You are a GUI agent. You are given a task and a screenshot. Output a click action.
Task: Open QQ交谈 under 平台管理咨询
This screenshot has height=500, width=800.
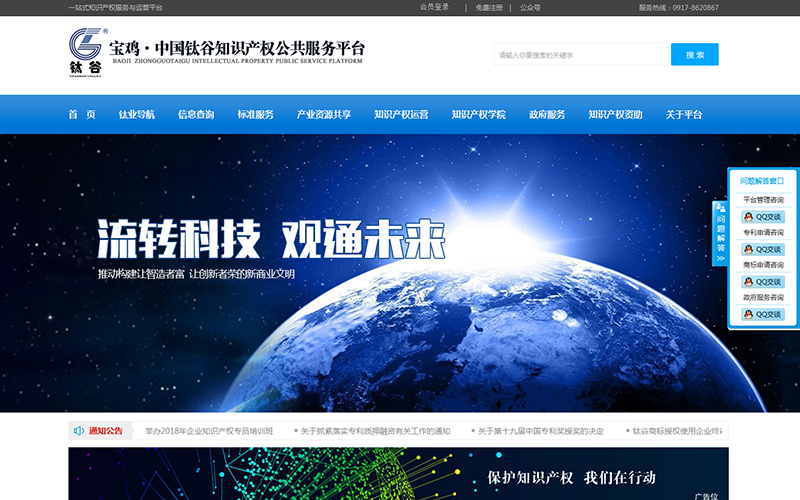pyautogui.click(x=763, y=217)
